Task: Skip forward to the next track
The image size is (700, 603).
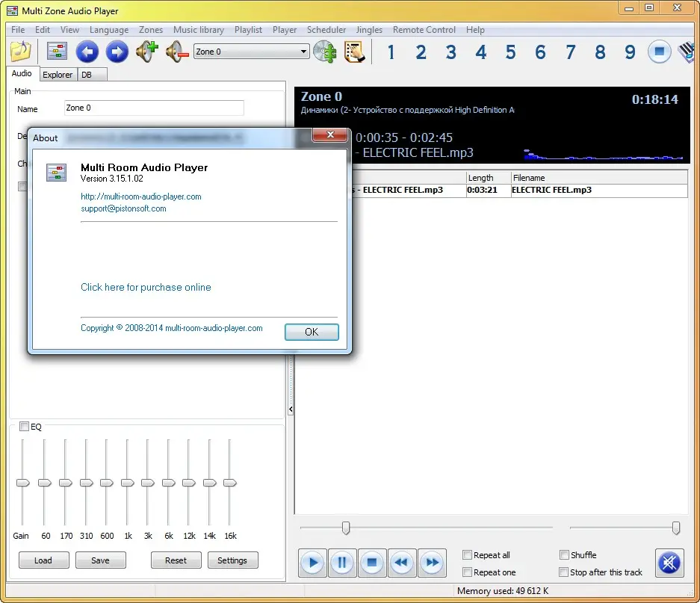Action: click(x=432, y=563)
